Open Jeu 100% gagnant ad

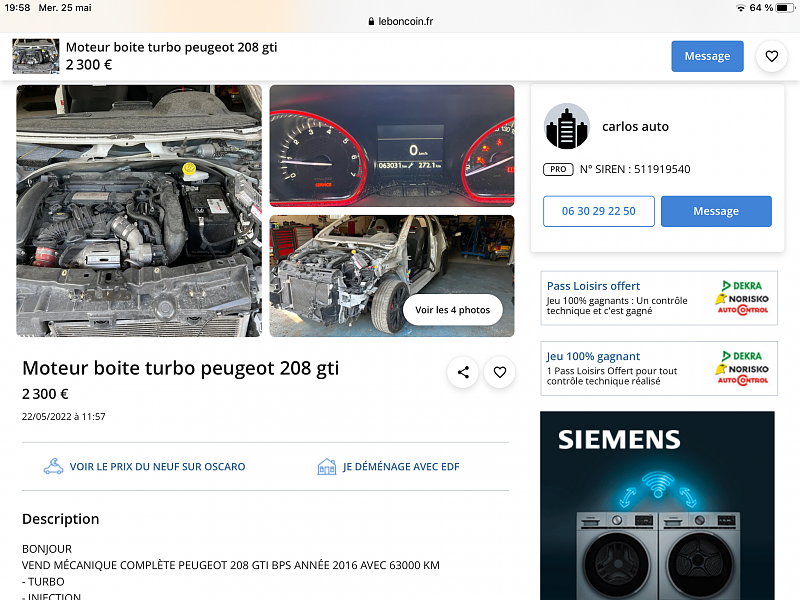click(659, 368)
